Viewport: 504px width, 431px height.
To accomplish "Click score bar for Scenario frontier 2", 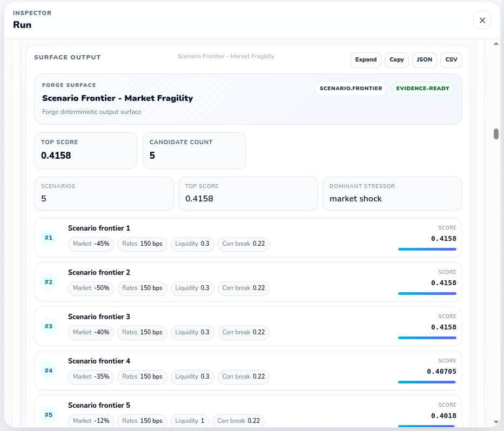I will 427,293.
